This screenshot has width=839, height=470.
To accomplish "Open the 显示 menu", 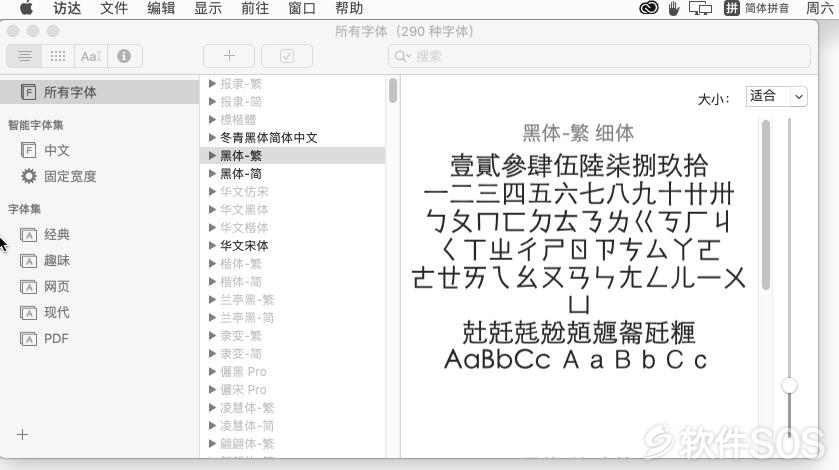I will coord(208,8).
